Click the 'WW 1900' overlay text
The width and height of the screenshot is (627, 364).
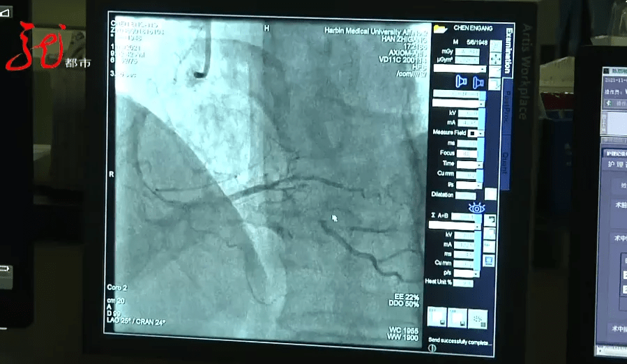coord(402,338)
